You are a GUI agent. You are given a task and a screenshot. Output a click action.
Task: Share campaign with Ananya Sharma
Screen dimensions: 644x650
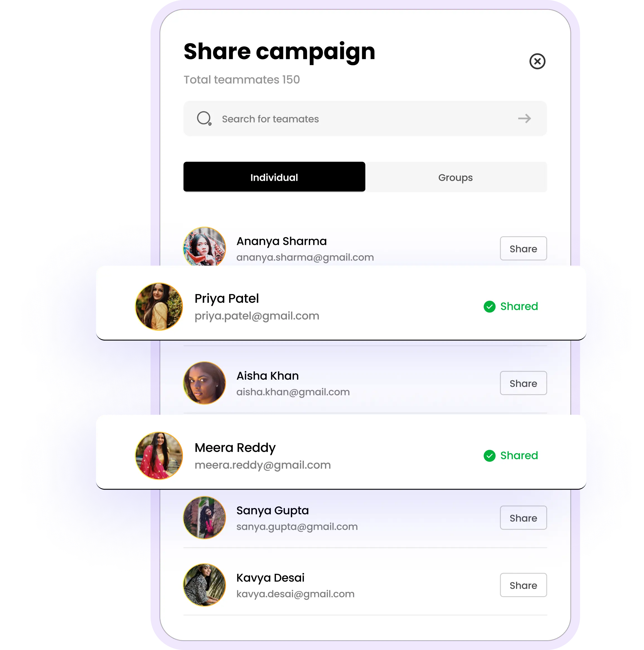tap(523, 248)
